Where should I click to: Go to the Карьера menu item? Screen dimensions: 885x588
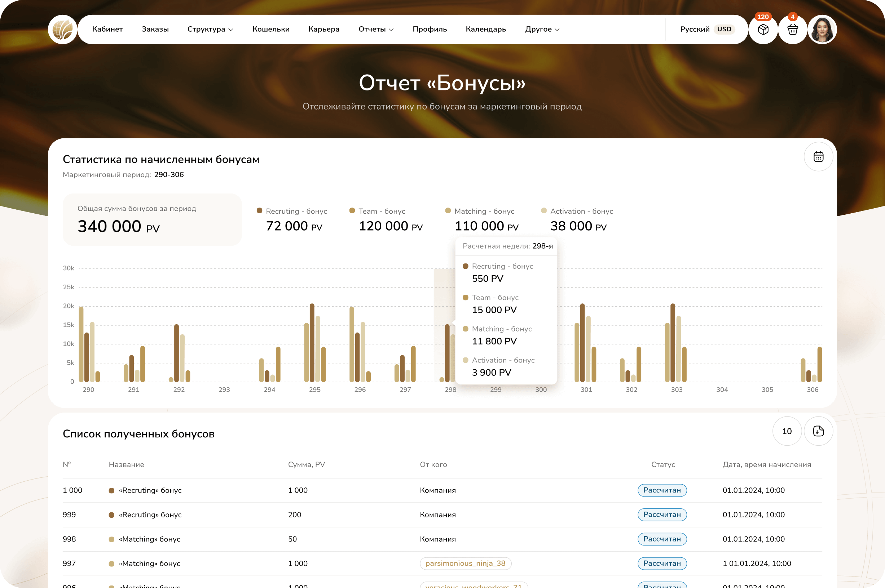click(323, 29)
